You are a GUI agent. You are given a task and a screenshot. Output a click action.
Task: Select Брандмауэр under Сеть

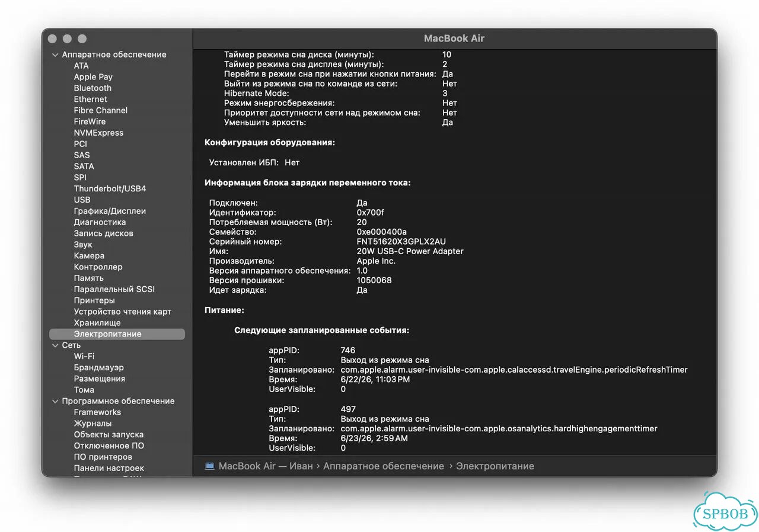pos(99,367)
